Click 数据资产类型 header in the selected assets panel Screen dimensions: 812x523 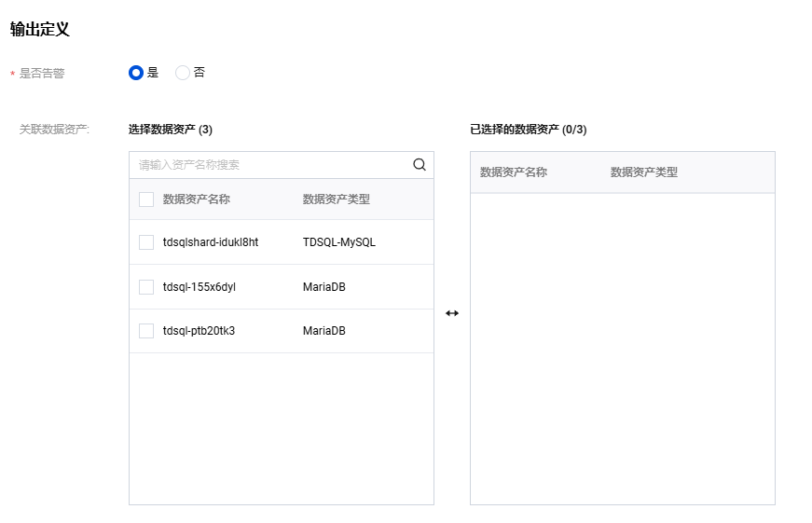tap(643, 172)
